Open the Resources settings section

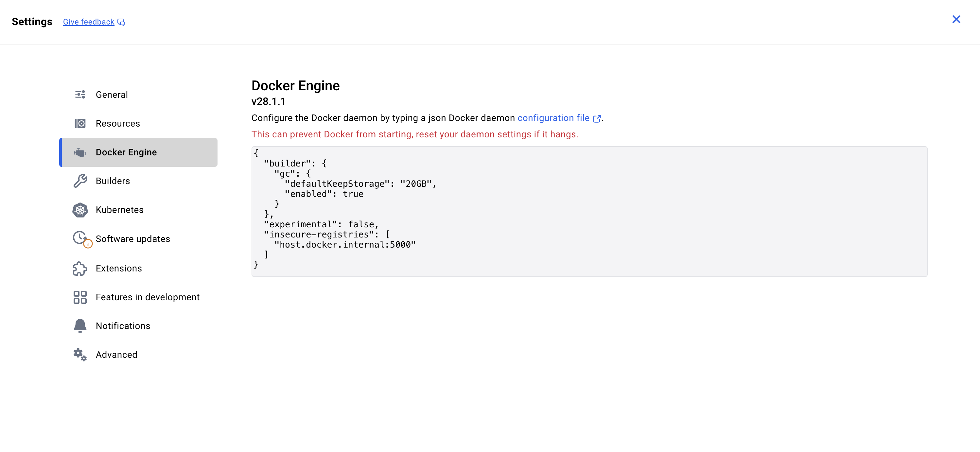click(x=117, y=123)
